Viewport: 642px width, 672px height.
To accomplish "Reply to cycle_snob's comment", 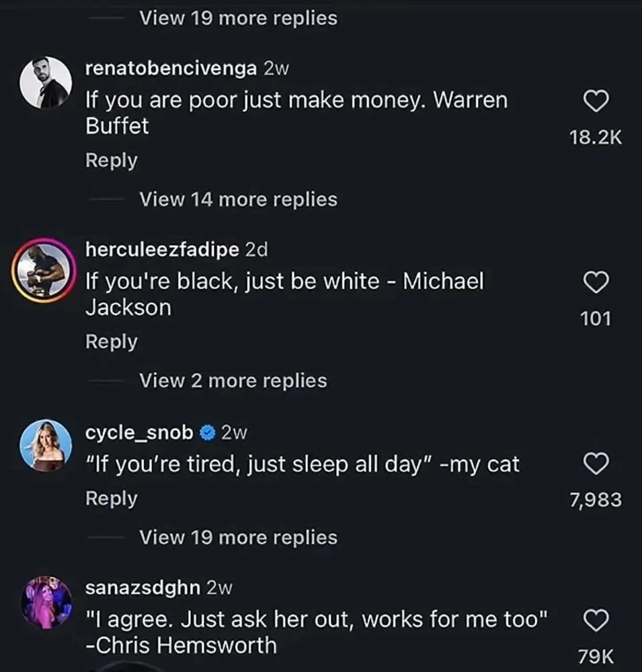I will pos(111,498).
